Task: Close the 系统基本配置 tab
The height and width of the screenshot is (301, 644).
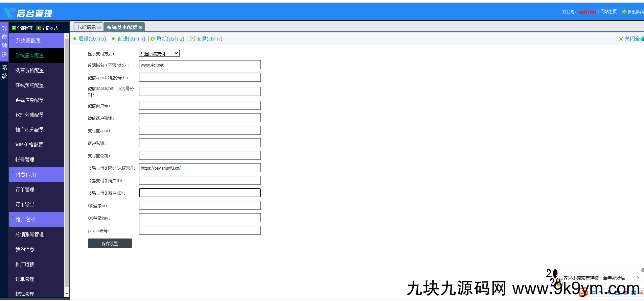Action: click(x=140, y=27)
